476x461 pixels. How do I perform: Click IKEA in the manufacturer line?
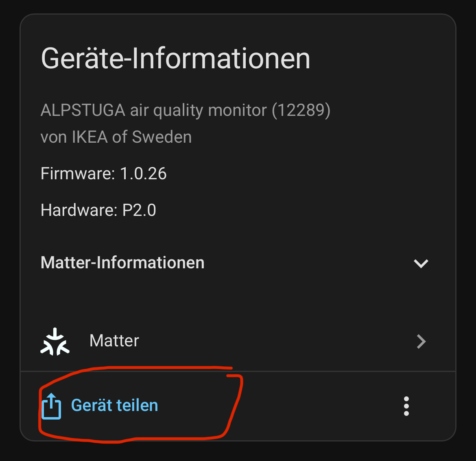[90, 137]
